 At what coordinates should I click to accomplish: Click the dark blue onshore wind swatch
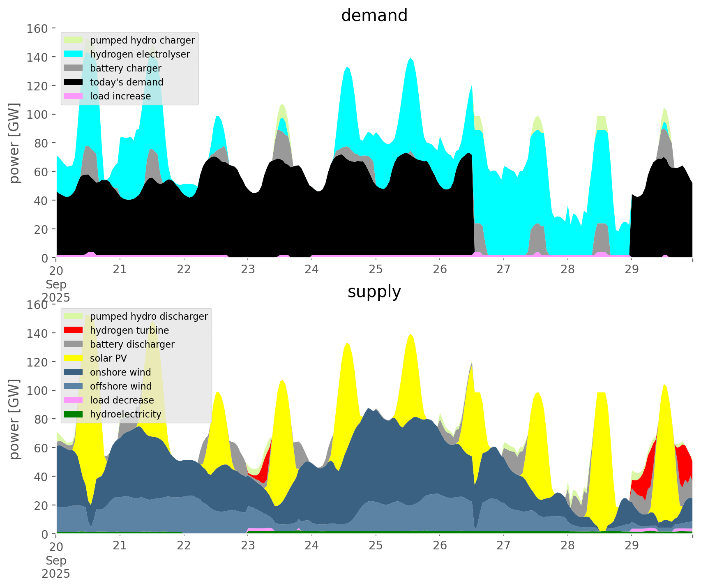click(x=74, y=372)
